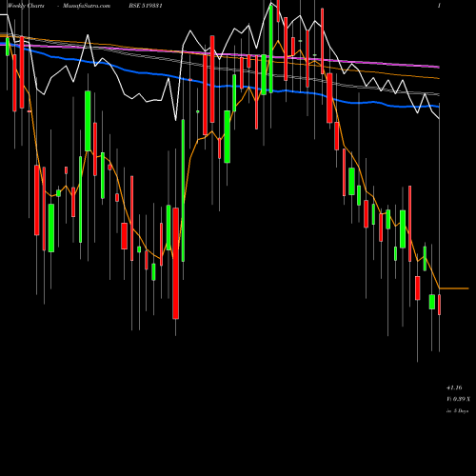476x476 pixels.
Task: Click the "in 5 Days" label
Action: point(457,410)
